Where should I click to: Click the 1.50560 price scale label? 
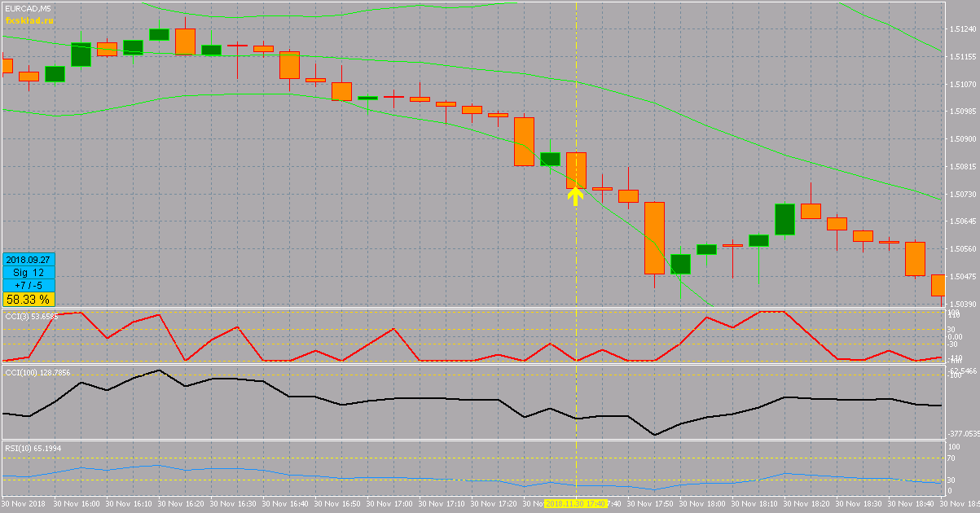coord(962,249)
